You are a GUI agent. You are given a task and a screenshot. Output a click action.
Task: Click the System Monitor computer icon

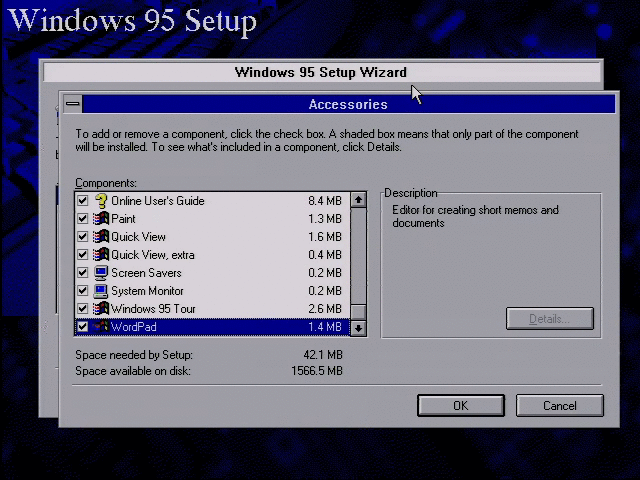101,291
